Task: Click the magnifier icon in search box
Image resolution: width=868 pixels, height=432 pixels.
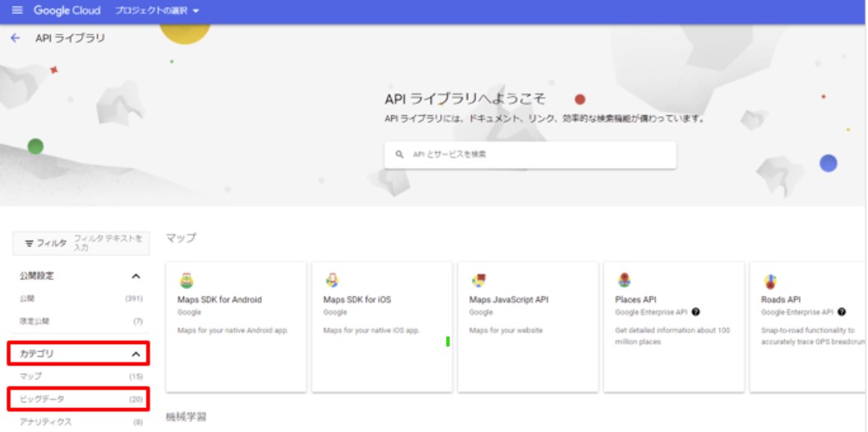Action: (x=399, y=155)
